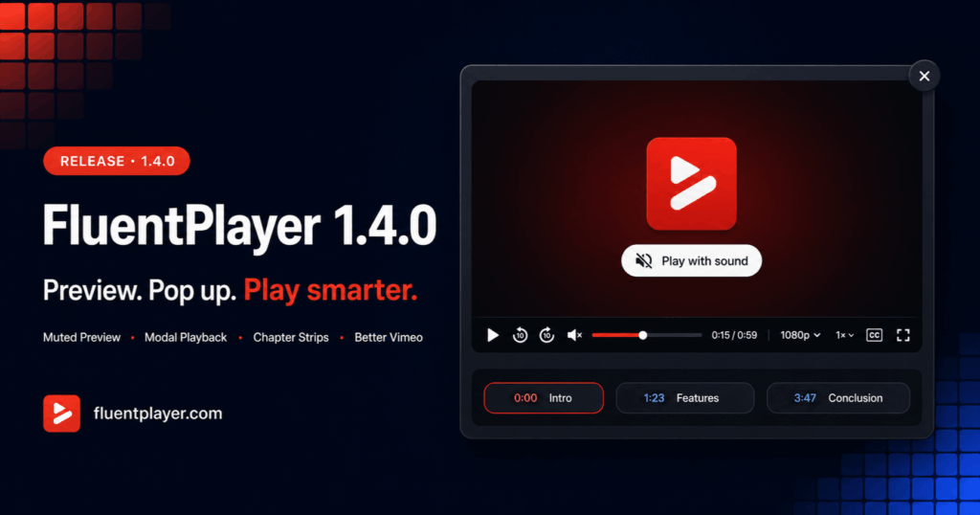Screen dimensions: 980x515
Task: Click the Better Vimeo feature text
Action: click(389, 338)
